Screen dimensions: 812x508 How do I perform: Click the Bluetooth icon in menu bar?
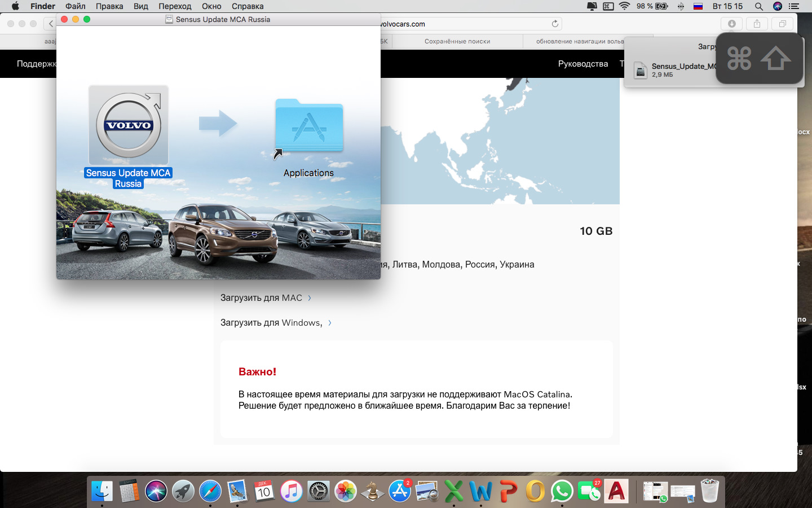[x=681, y=6]
